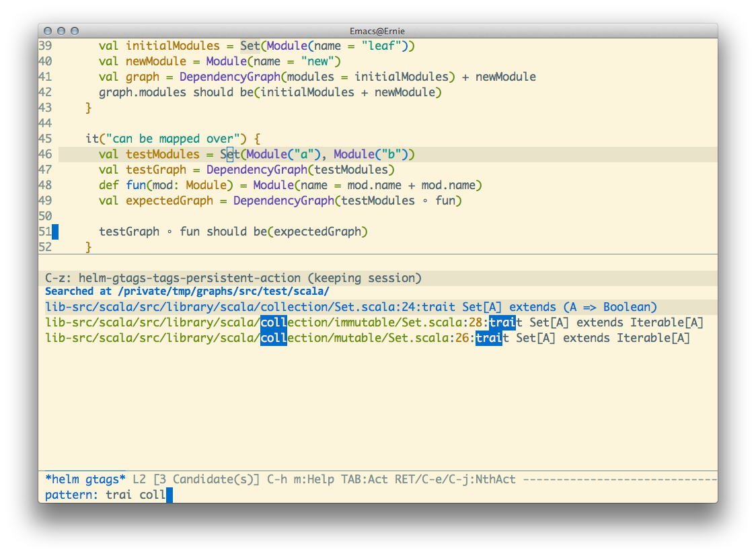
Task: Click the testModules identifier on line 46
Action: pos(163,154)
